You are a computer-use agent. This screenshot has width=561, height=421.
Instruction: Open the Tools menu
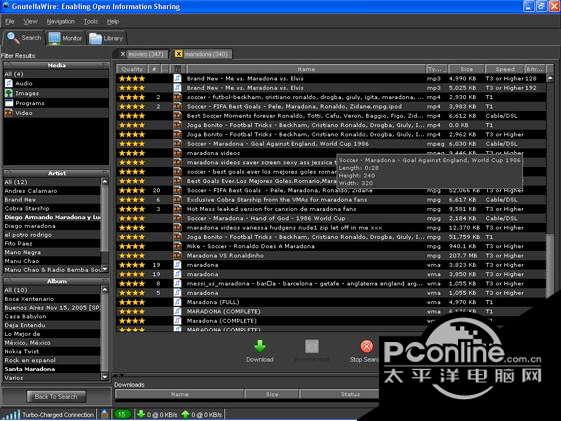tap(91, 21)
